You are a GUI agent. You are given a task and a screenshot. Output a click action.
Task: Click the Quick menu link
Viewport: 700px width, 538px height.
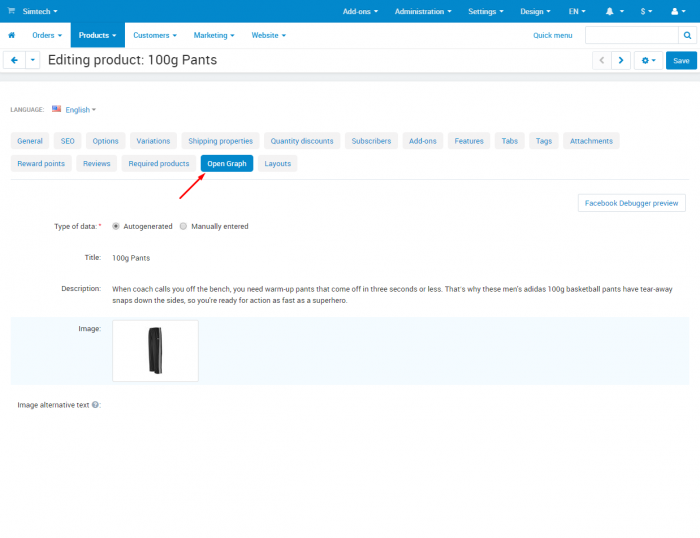(x=552, y=35)
